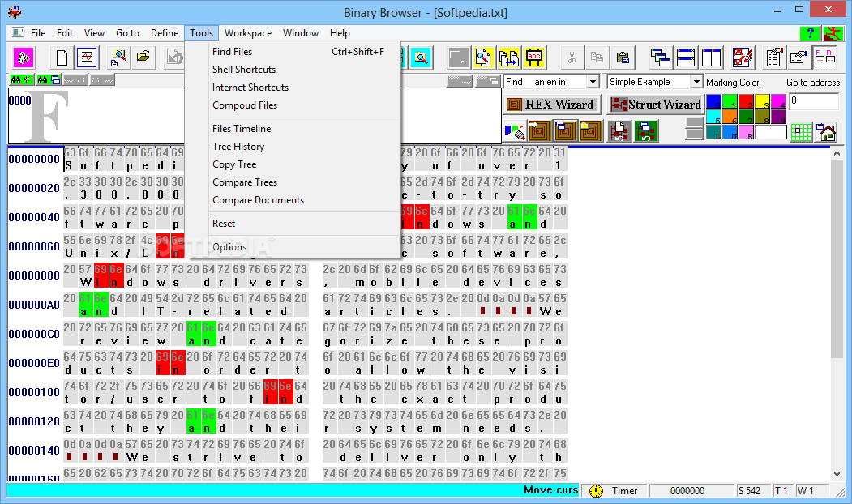Viewport: 852px width, 504px height.
Task: Open the File menu
Action: click(x=38, y=33)
